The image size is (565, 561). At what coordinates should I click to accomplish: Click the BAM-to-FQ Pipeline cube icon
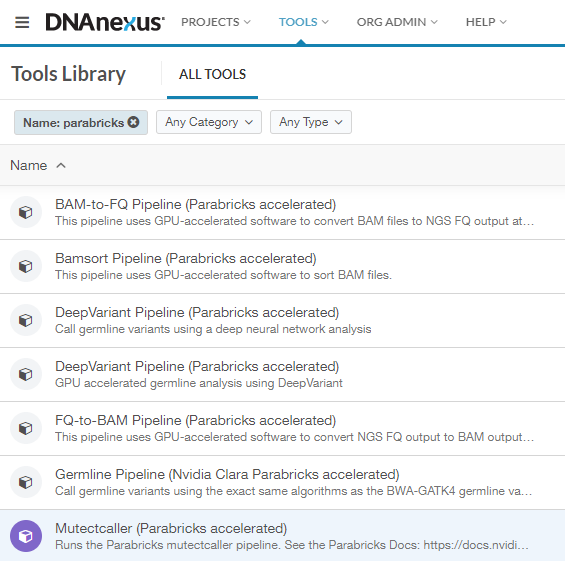[26, 212]
